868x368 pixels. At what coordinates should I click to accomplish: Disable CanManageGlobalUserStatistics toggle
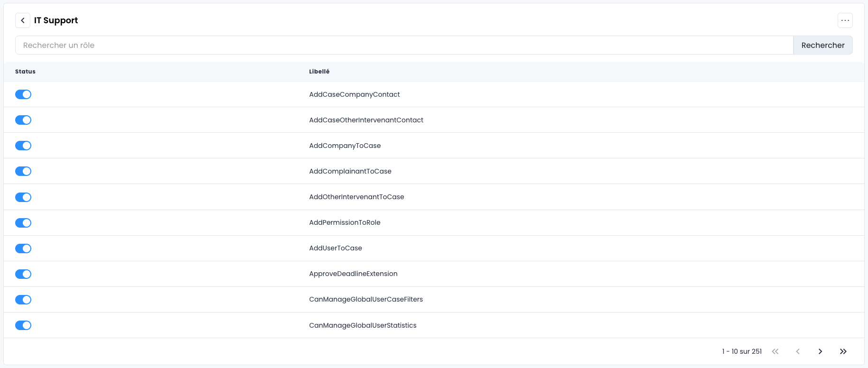(23, 325)
